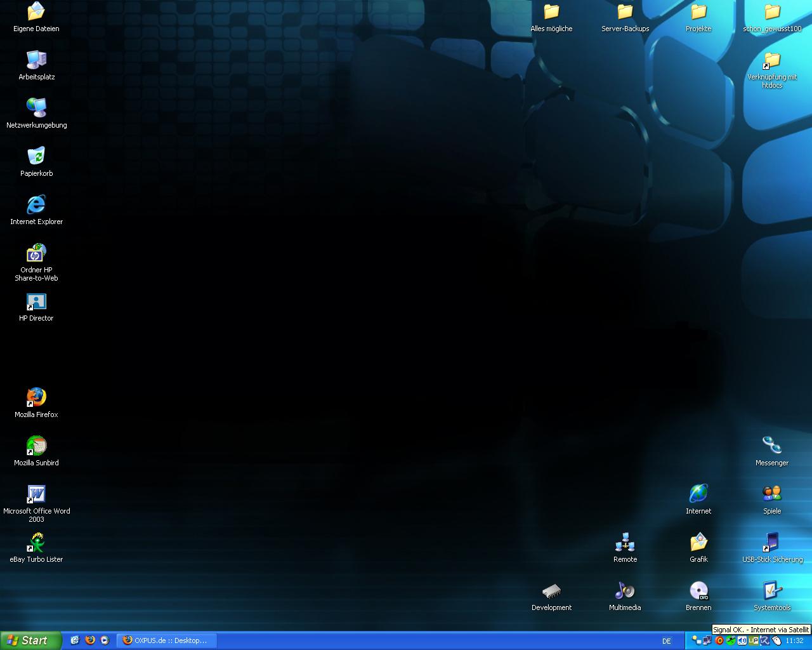
Task: Click the system clock showing 11:32
Action: [794, 641]
